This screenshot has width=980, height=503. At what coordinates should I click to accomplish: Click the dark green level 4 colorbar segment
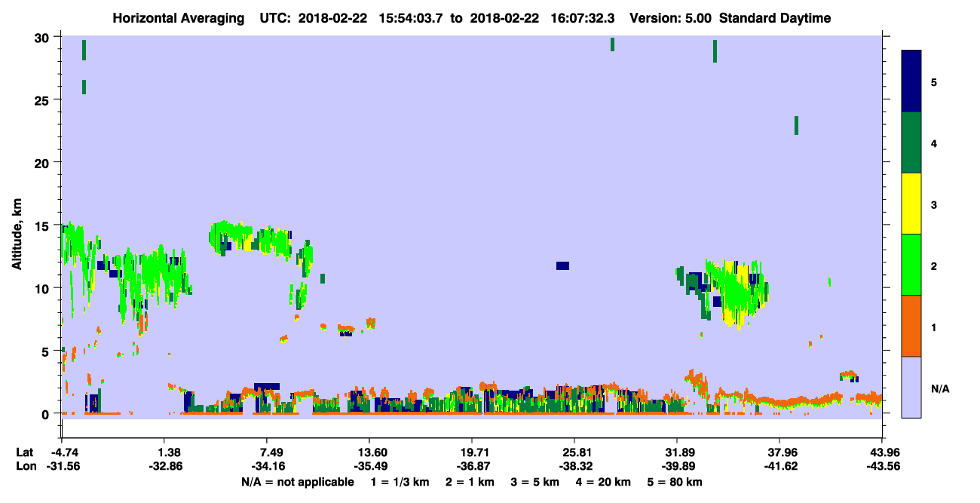tap(911, 143)
